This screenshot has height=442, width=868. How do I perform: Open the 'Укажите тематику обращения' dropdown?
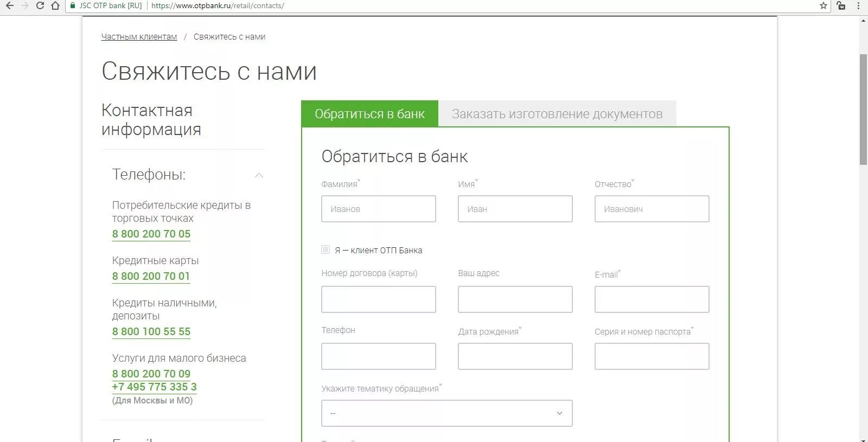(x=447, y=413)
